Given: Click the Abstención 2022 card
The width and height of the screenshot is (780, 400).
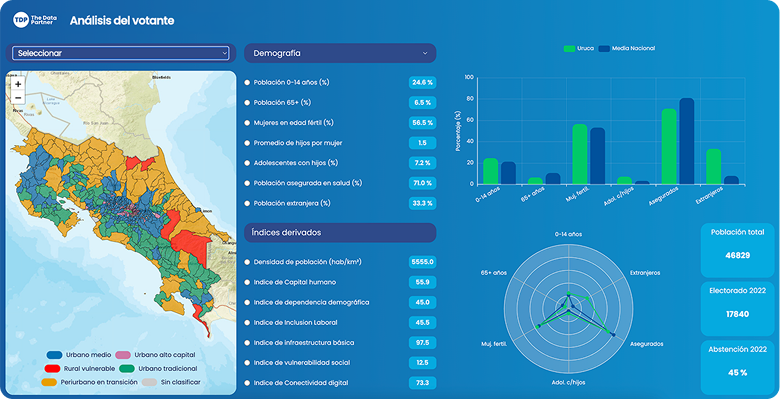Looking at the screenshot, I should tap(737, 364).
